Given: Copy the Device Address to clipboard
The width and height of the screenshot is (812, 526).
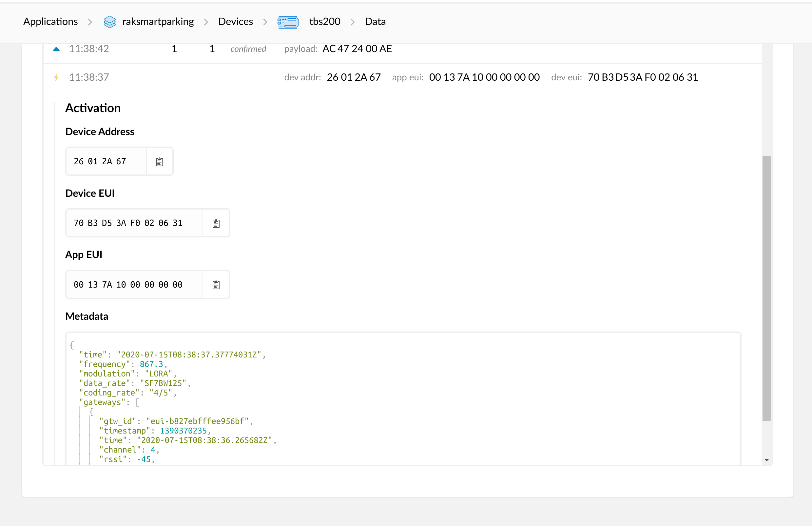Looking at the screenshot, I should click(x=159, y=161).
